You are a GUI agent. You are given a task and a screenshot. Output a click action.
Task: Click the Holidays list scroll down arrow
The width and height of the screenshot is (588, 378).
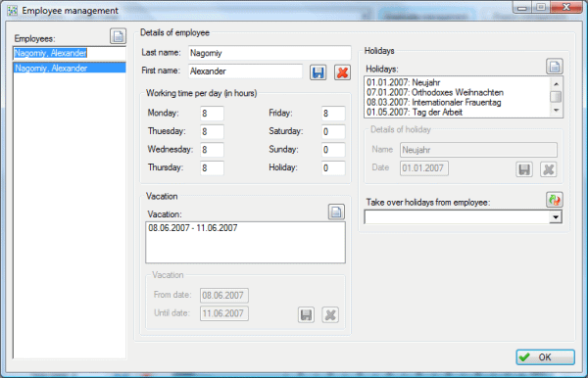(556, 110)
